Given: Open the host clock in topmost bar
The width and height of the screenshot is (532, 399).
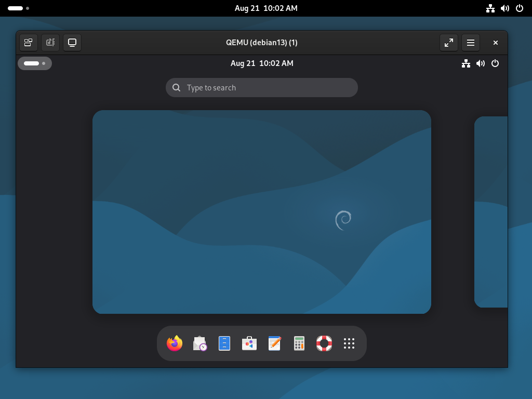Looking at the screenshot, I should tap(266, 8).
